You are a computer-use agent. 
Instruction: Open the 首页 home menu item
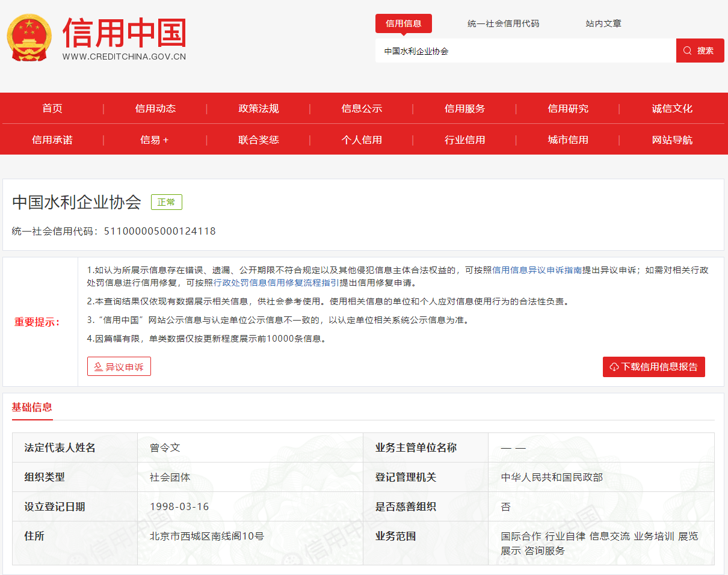[52, 109]
